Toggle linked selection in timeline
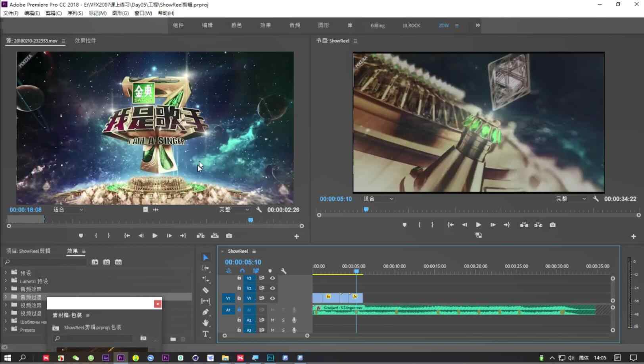This screenshot has height=364, width=644. (256, 271)
